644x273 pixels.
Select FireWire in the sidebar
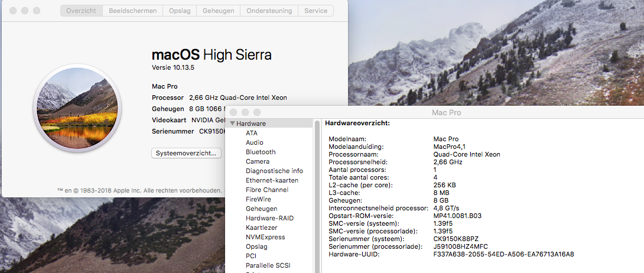pyautogui.click(x=258, y=199)
